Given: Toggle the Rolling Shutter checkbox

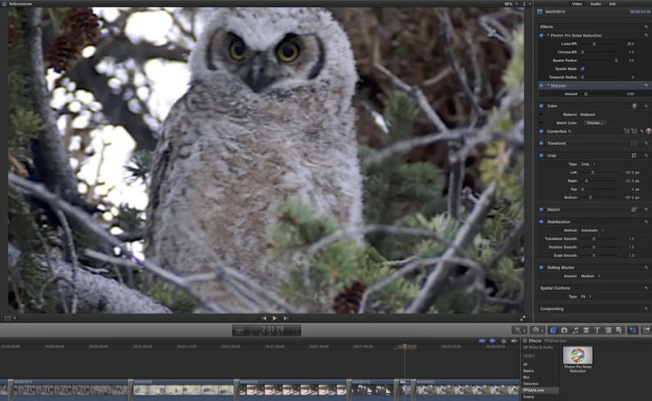Looking at the screenshot, I should pos(541,267).
